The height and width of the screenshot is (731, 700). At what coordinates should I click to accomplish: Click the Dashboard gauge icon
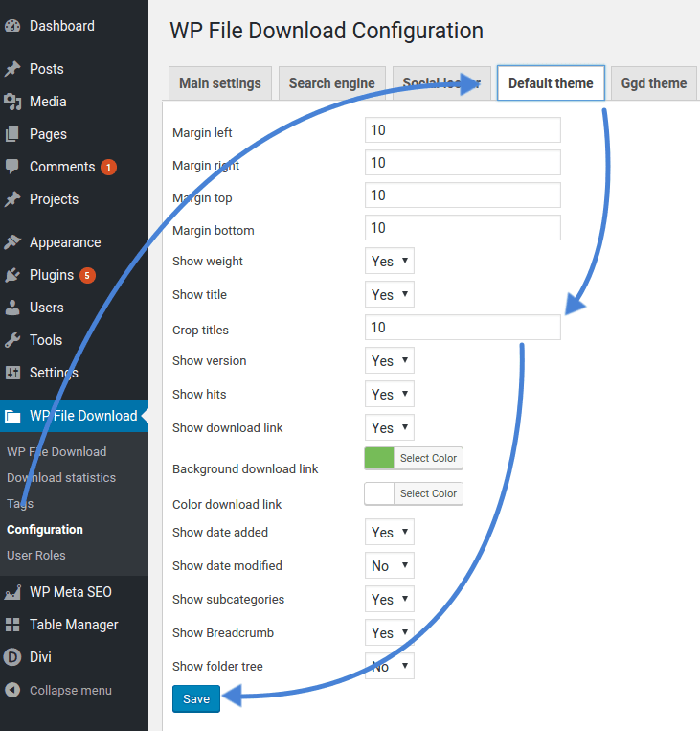pyautogui.click(x=12, y=26)
